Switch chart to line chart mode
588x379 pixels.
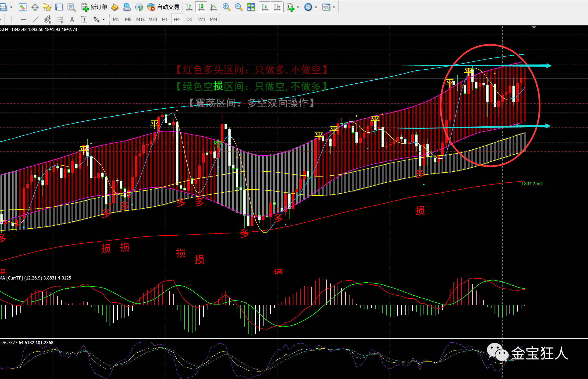coord(213,7)
